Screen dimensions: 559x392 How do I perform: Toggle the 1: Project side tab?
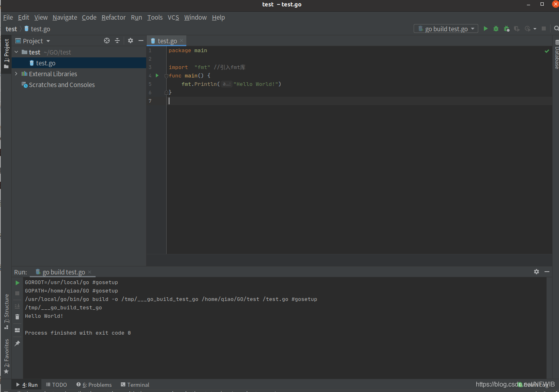coord(6,53)
